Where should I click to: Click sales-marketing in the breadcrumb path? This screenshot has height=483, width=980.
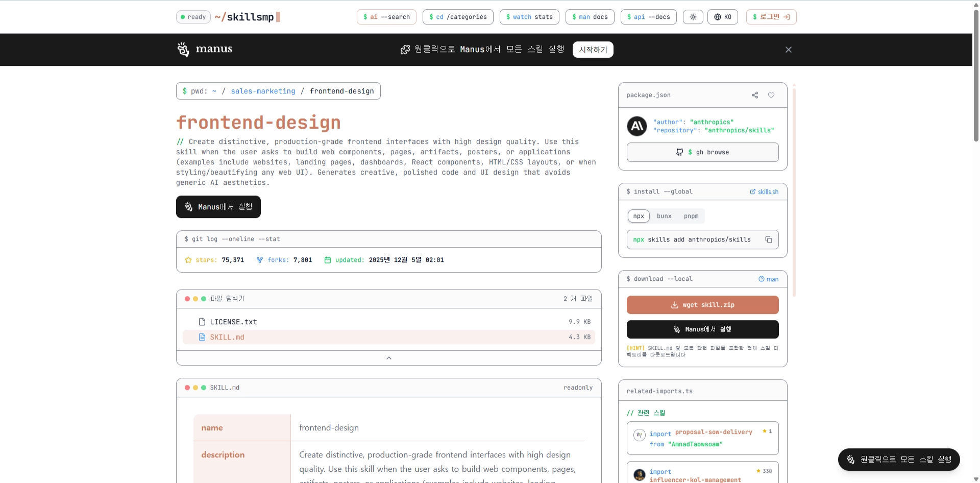pos(263,91)
